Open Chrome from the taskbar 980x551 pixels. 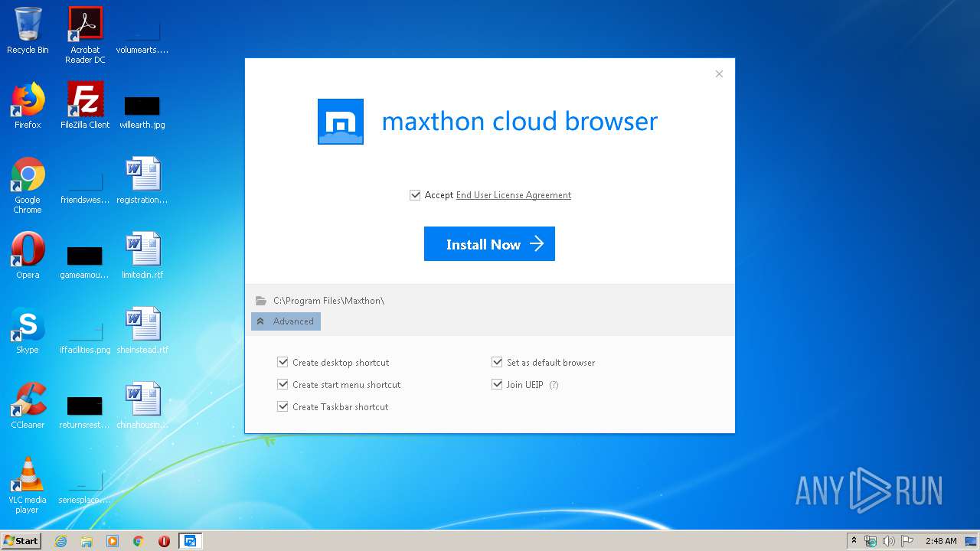pyautogui.click(x=139, y=541)
